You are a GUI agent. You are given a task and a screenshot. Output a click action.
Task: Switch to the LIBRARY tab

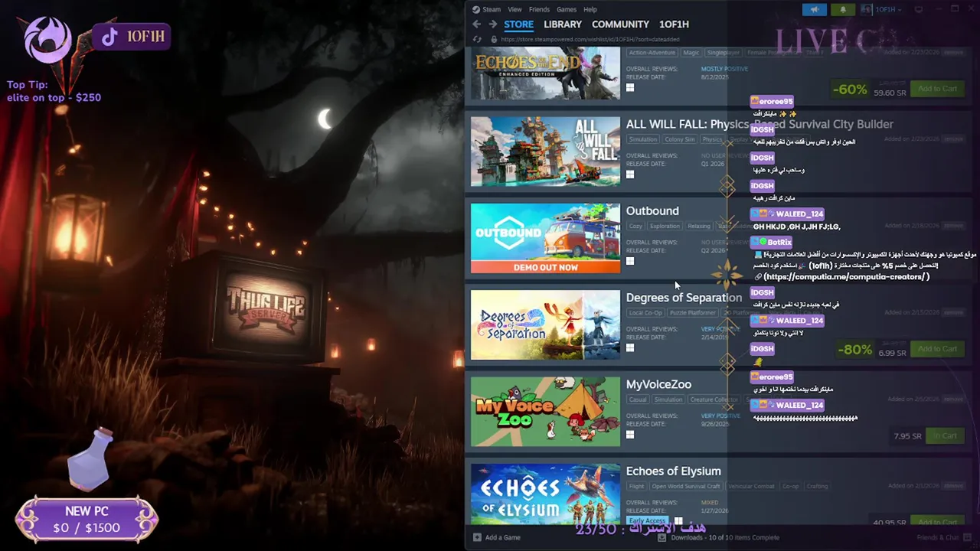[x=563, y=24]
